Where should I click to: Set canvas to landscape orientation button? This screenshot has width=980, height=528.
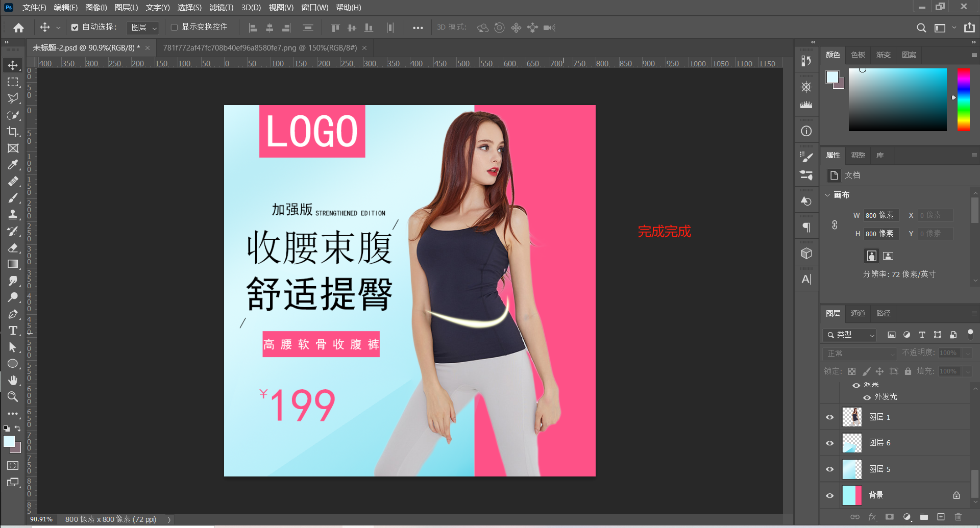click(x=888, y=256)
